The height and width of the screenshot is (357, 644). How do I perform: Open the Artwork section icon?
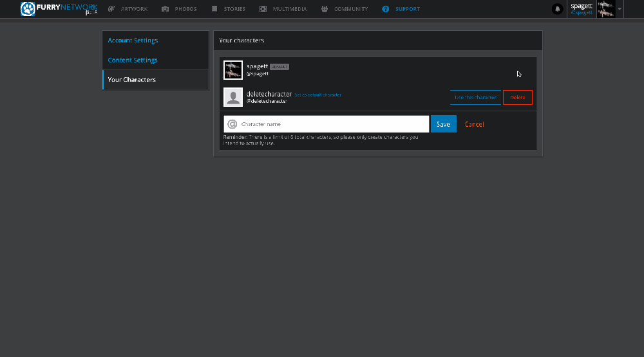111,9
